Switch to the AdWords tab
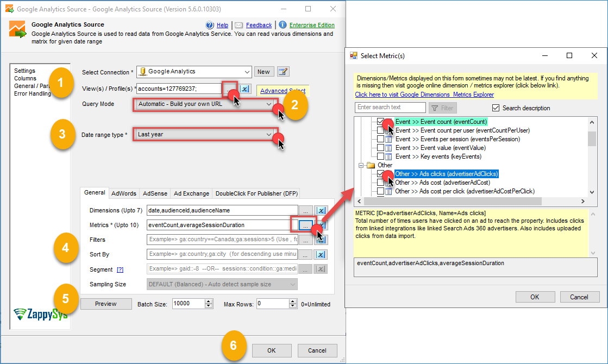The height and width of the screenshot is (364, 608). point(124,193)
